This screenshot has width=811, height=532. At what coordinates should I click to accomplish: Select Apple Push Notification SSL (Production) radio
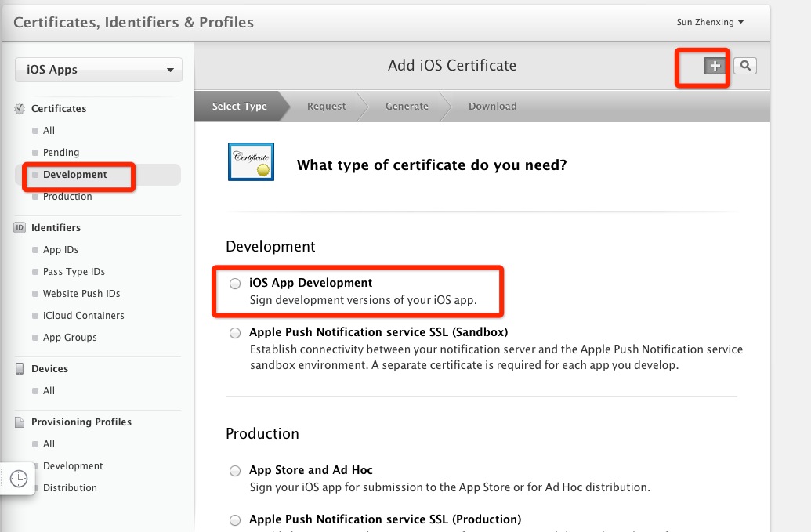click(x=235, y=519)
